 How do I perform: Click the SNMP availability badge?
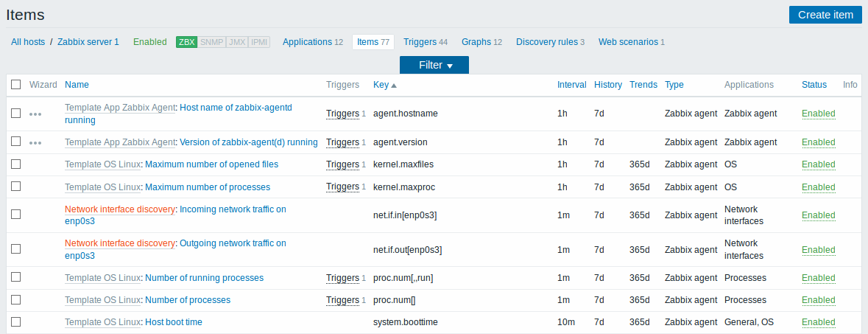click(211, 41)
